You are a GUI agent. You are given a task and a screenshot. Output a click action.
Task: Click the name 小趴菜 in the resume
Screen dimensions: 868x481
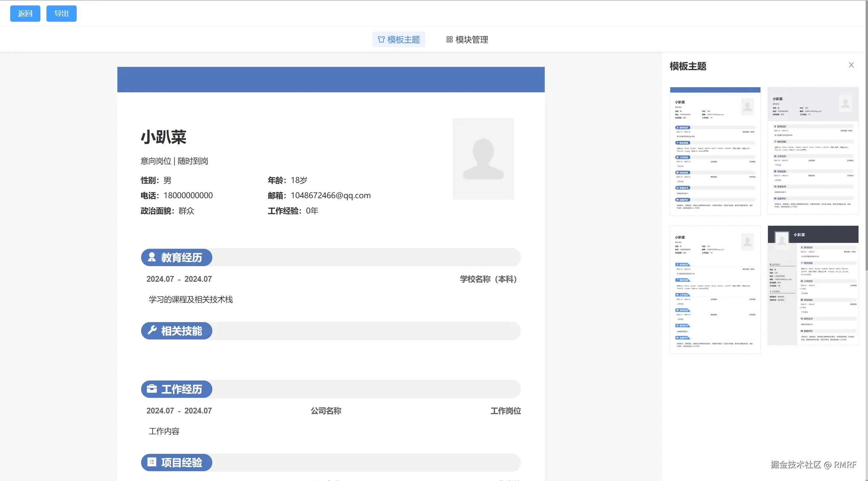(x=163, y=137)
